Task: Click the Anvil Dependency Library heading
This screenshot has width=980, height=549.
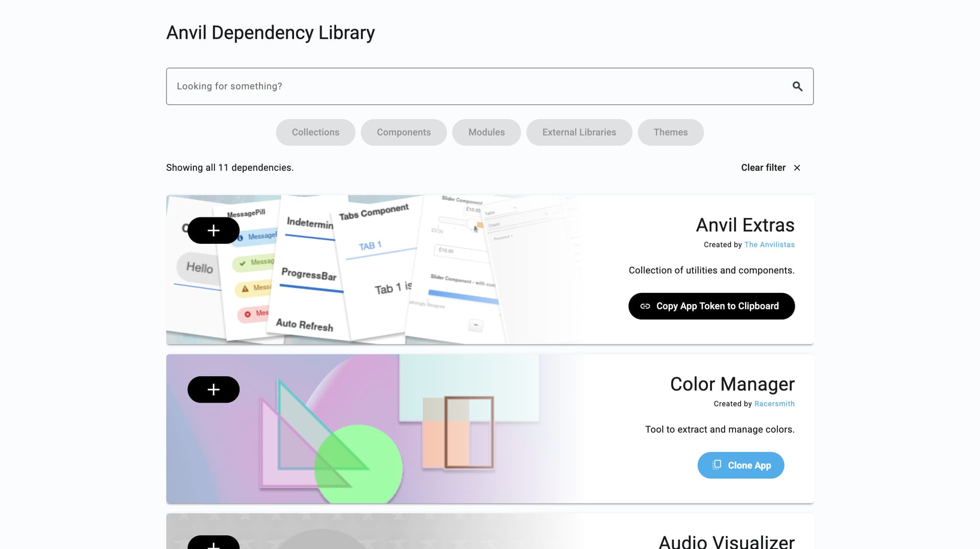Action: point(271,33)
